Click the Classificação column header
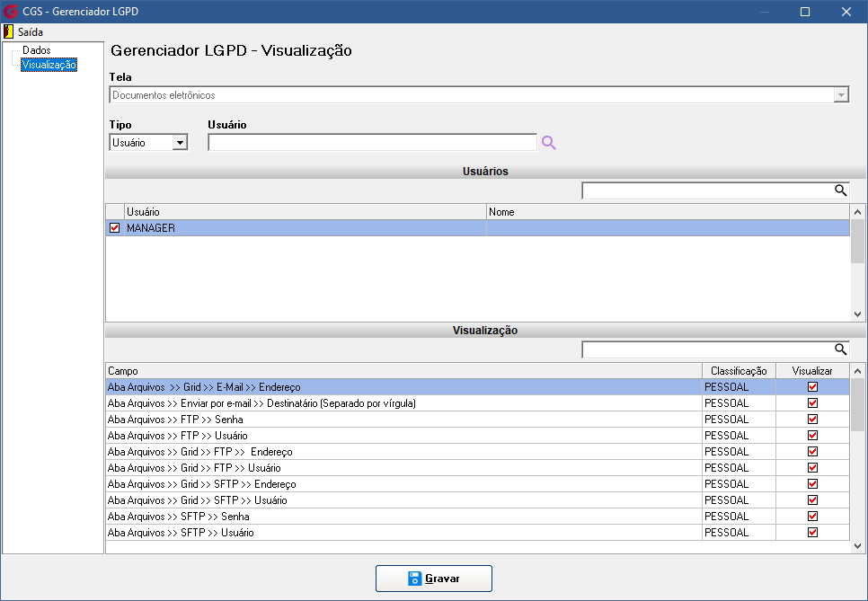 (739, 371)
